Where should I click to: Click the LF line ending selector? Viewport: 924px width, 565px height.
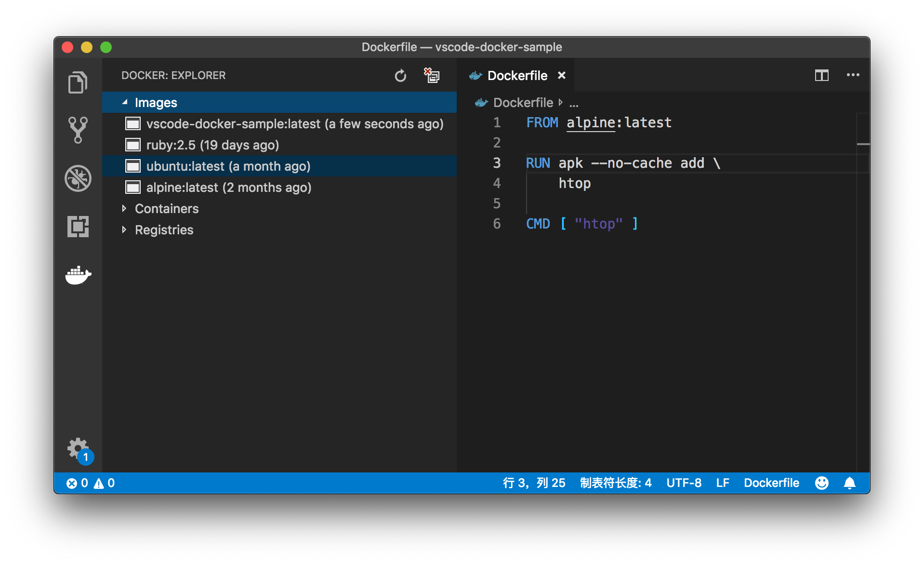pyautogui.click(x=722, y=483)
